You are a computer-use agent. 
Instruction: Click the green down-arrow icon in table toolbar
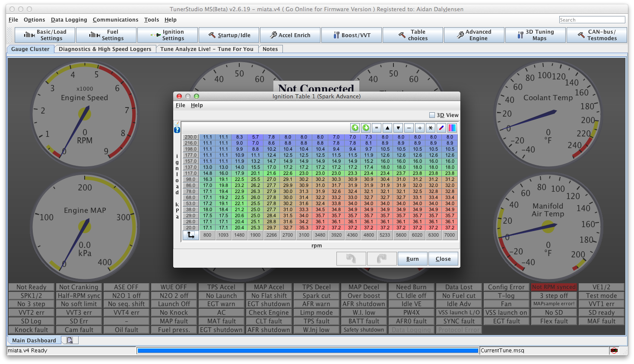coord(366,128)
